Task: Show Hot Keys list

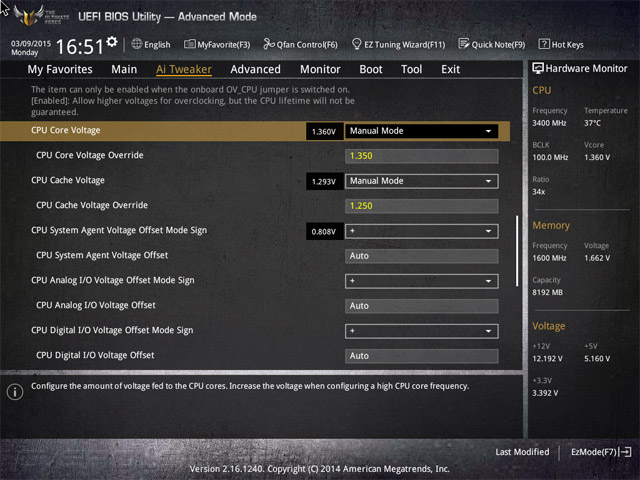Action: [x=567, y=44]
